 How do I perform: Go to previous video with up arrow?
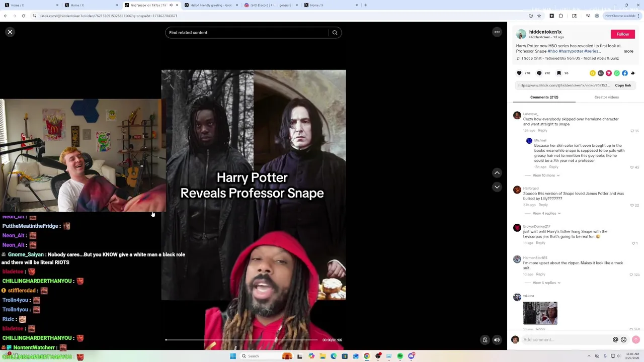point(497,173)
